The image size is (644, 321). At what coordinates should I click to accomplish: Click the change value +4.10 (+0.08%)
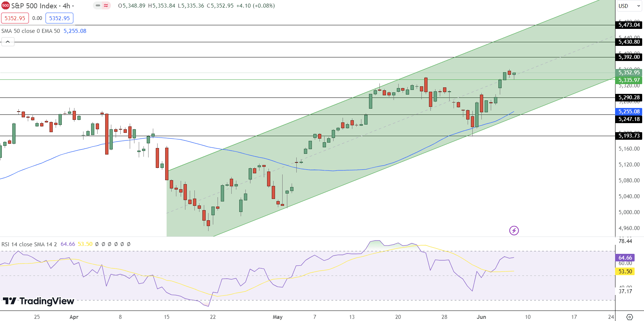256,6
